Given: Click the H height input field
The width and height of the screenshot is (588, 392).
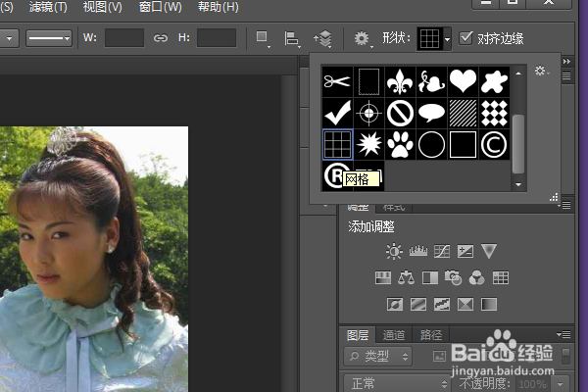Looking at the screenshot, I should pyautogui.click(x=217, y=38).
